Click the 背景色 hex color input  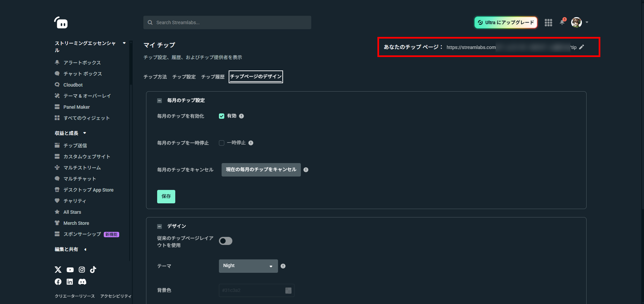pos(257,291)
